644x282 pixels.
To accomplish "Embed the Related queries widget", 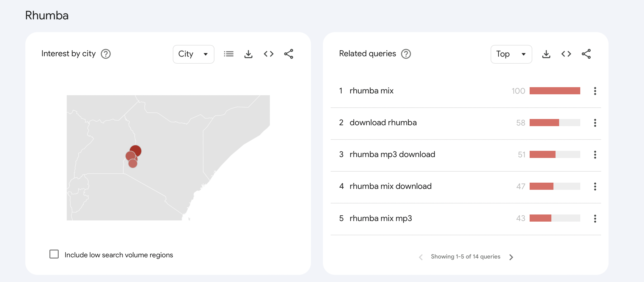I will pos(566,54).
